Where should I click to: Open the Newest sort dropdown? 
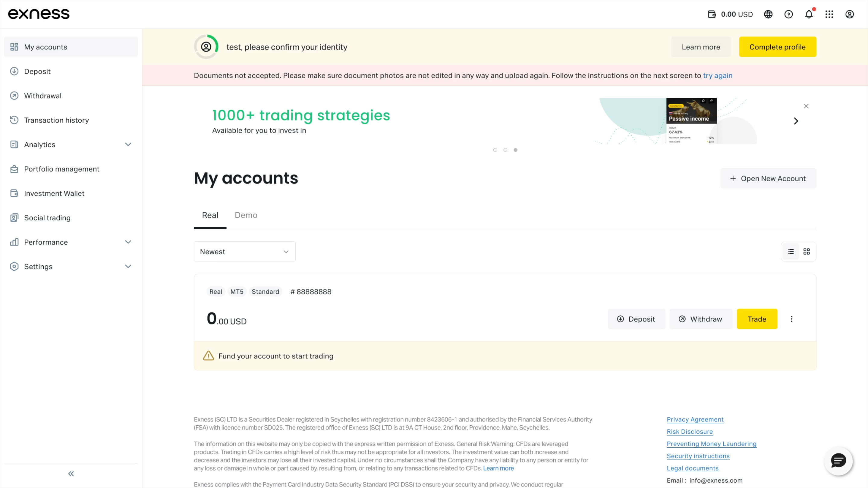pos(245,252)
